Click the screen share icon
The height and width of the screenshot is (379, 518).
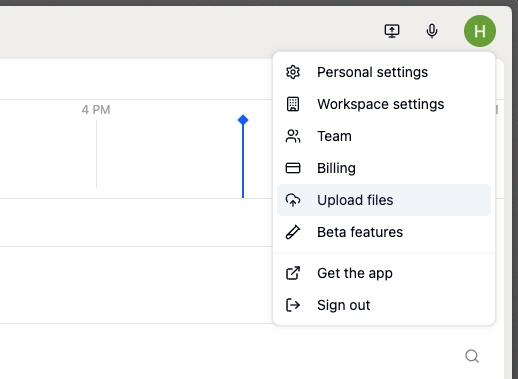(x=392, y=31)
